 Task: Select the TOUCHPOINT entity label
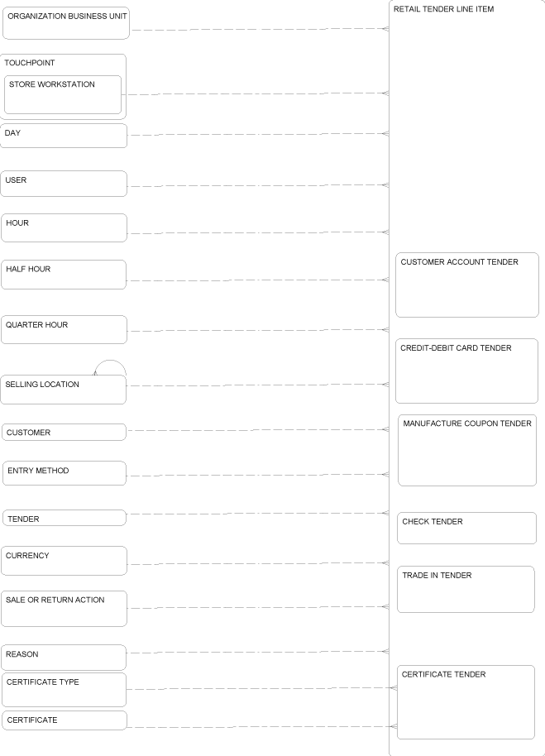point(30,63)
